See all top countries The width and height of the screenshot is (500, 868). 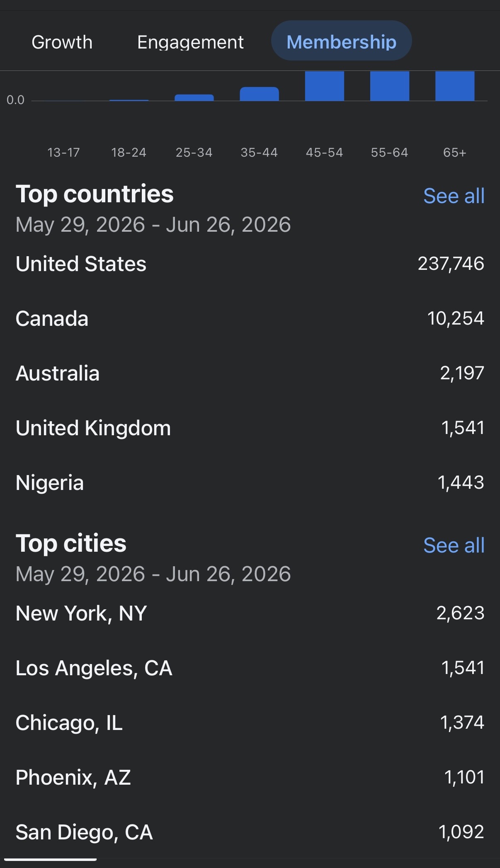tap(454, 196)
